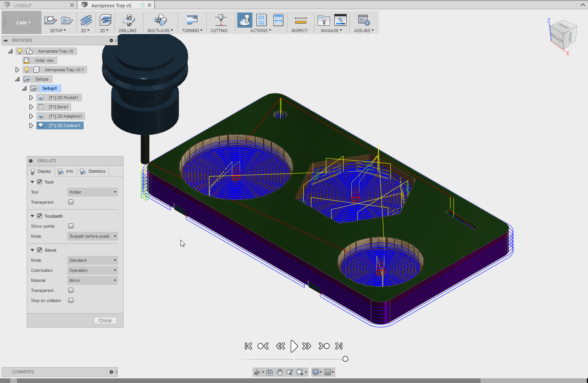Step to the next operation
This screenshot has width=588, height=383.
point(324,346)
